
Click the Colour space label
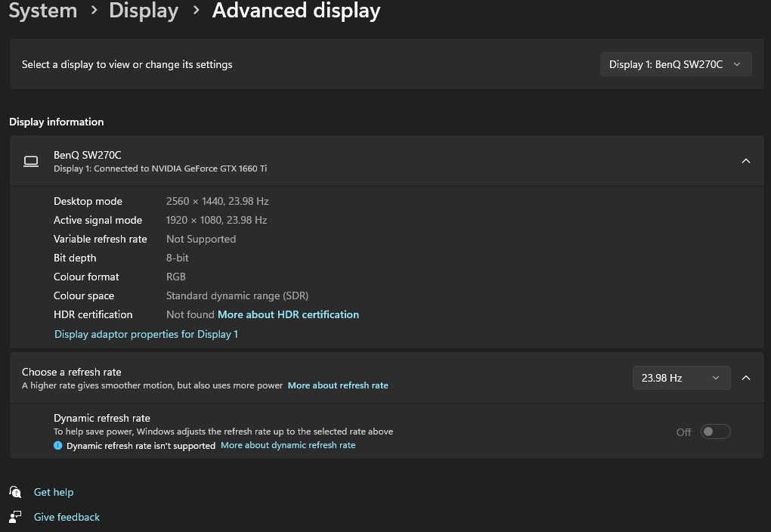click(84, 296)
